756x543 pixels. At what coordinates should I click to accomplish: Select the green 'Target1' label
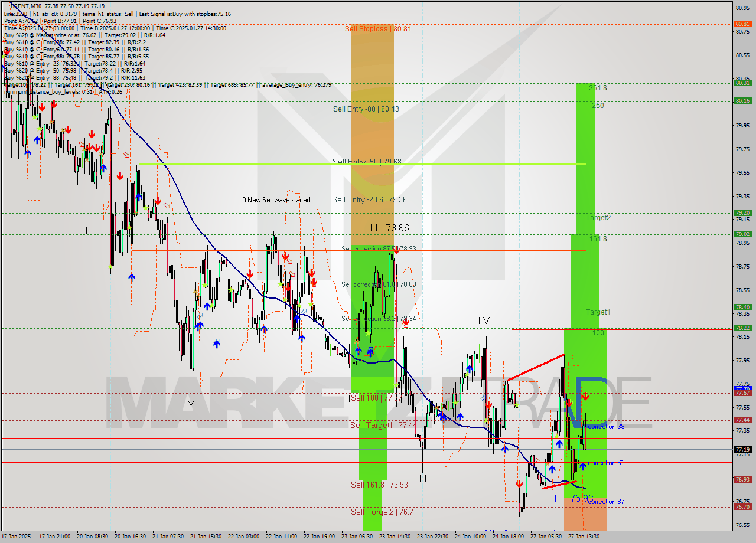click(598, 312)
